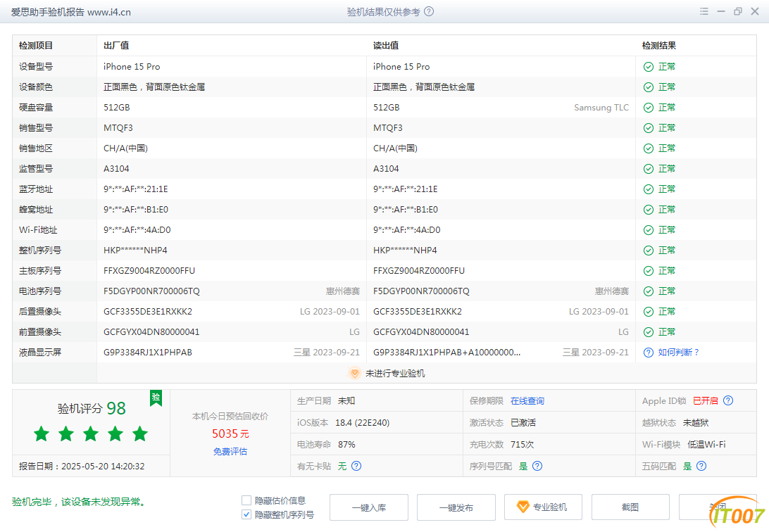Click help icon beside 五码匹配 是
The width and height of the screenshot is (769, 532).
[701, 466]
